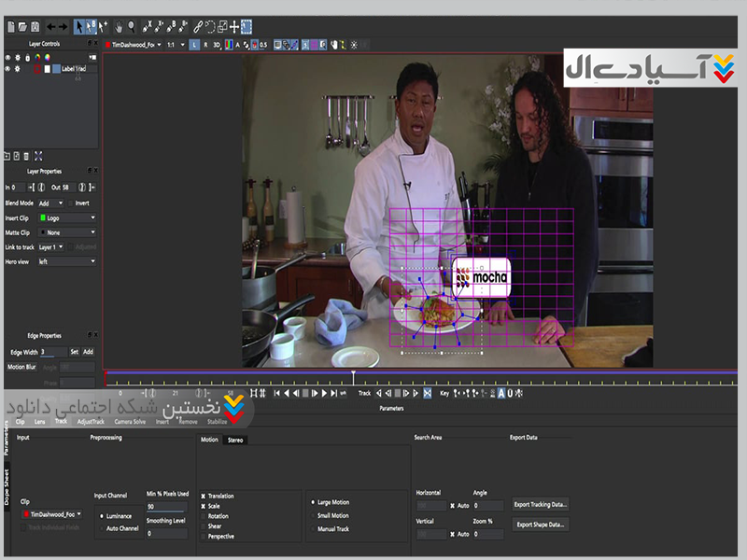Click the Open project folder icon
Image resolution: width=747 pixels, height=560 pixels.
coord(21,27)
